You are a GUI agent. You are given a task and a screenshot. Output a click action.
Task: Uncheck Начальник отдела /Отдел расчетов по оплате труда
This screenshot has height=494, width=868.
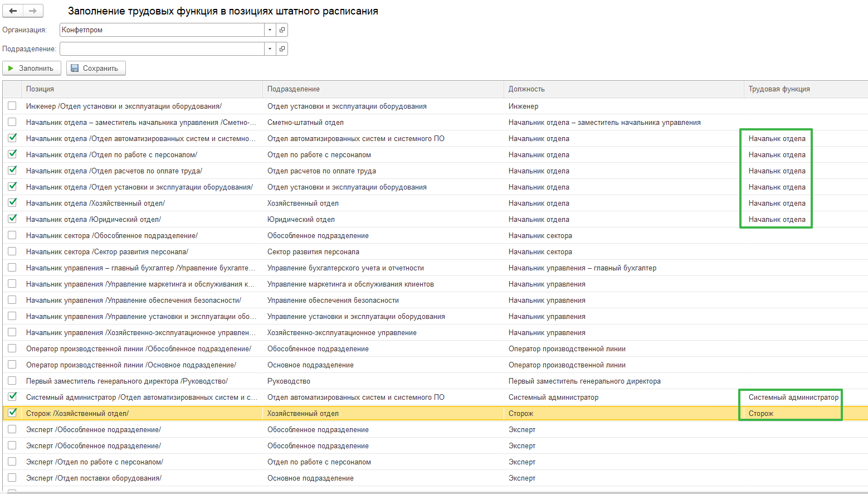[x=12, y=171]
